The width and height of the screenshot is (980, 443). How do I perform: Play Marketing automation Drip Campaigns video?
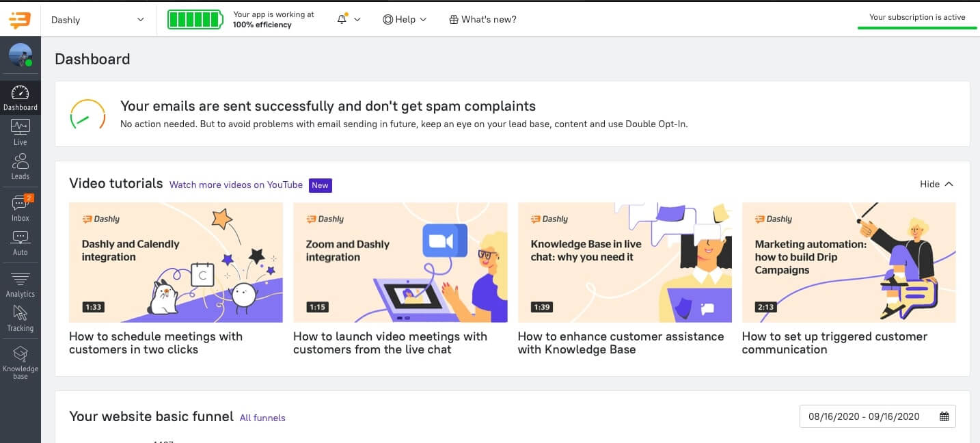(x=849, y=262)
